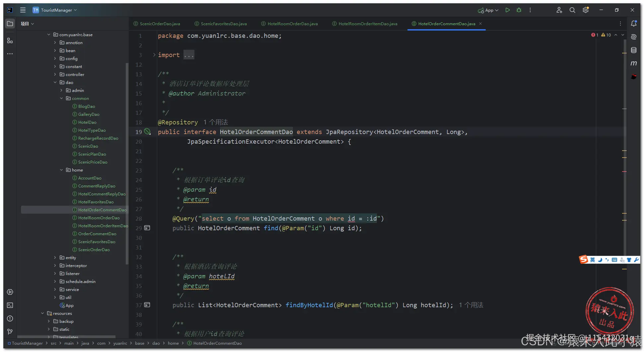Switch to HotelRoomOrderItemDao.java tab
The image size is (644, 352).
click(x=365, y=24)
